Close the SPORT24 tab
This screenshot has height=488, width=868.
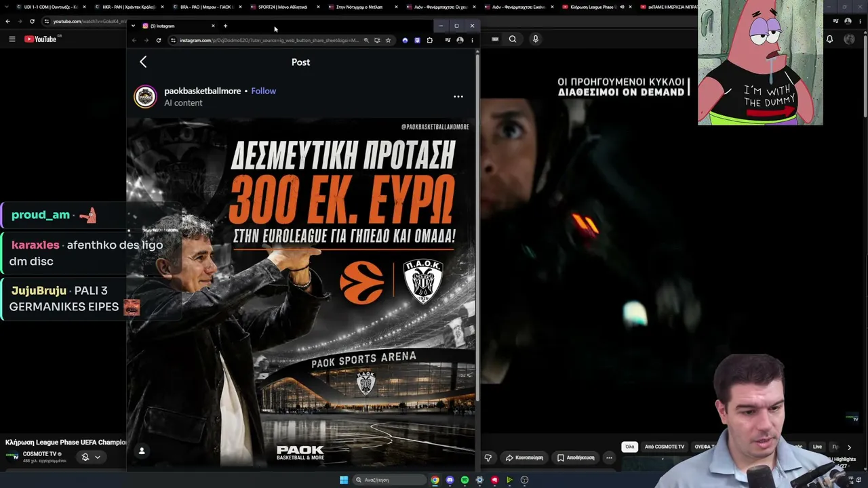click(x=318, y=7)
